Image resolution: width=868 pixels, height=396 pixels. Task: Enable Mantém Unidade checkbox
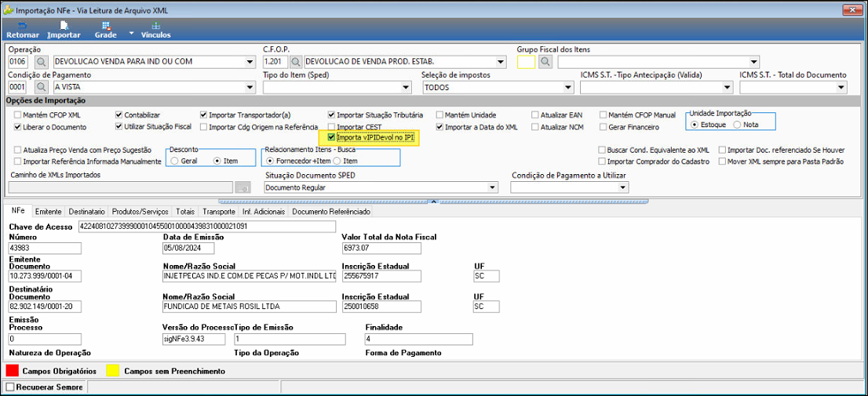pos(439,115)
